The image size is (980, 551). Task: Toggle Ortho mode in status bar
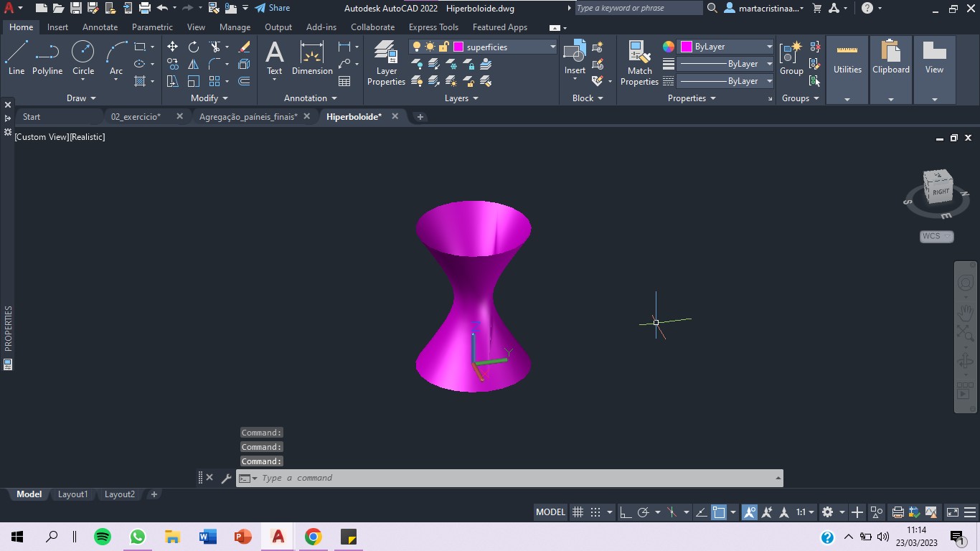tap(626, 512)
